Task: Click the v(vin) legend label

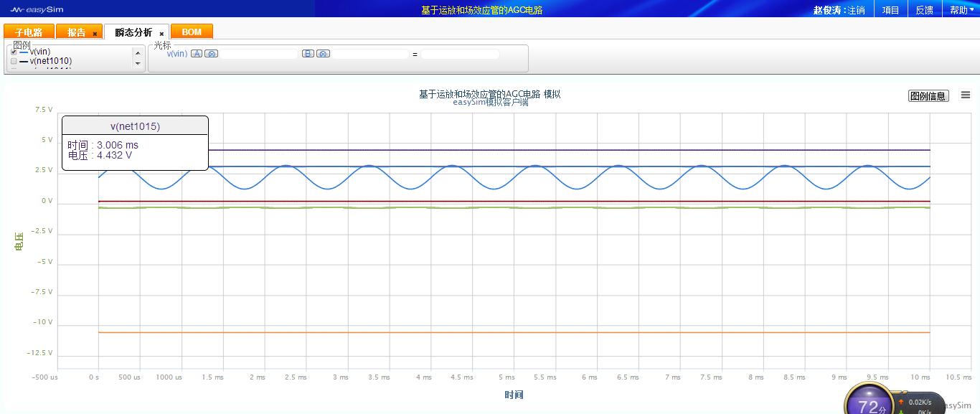Action: click(x=40, y=52)
